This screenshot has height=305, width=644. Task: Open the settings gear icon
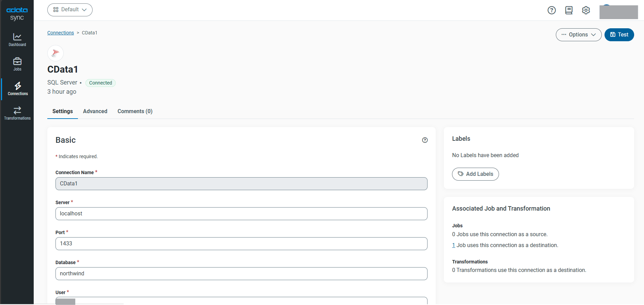pyautogui.click(x=586, y=10)
